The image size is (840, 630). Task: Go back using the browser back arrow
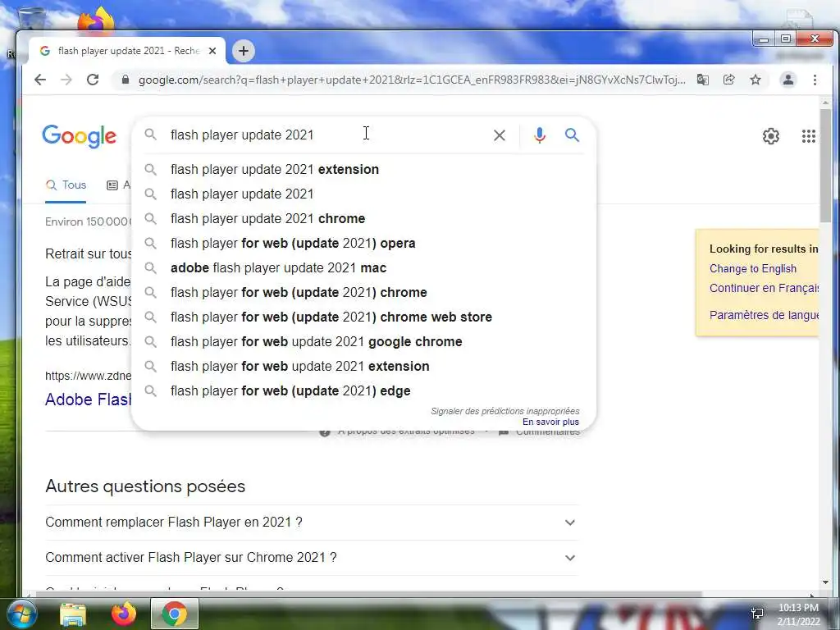(40, 80)
